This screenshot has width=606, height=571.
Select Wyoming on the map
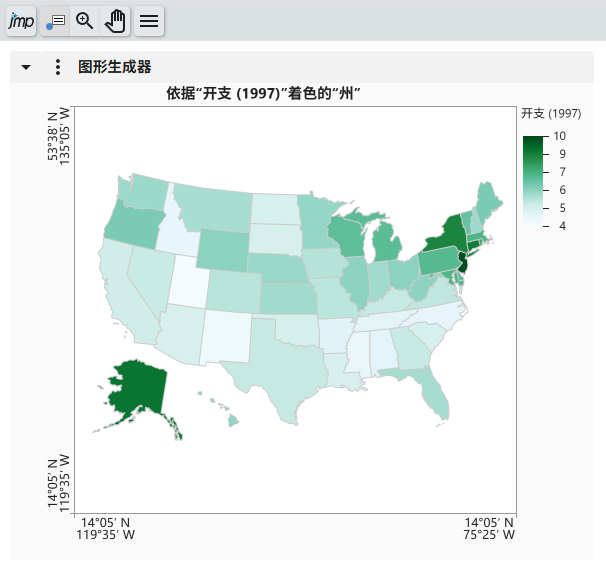point(223,250)
